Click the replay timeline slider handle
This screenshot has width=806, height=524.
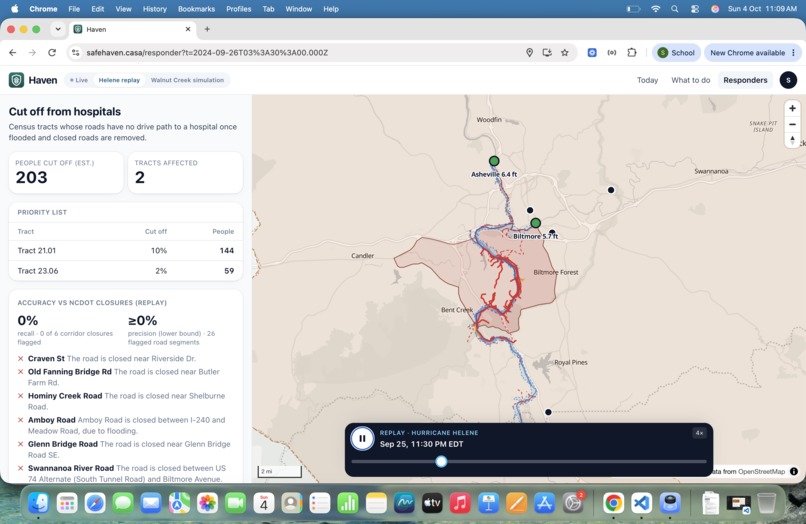tap(441, 462)
